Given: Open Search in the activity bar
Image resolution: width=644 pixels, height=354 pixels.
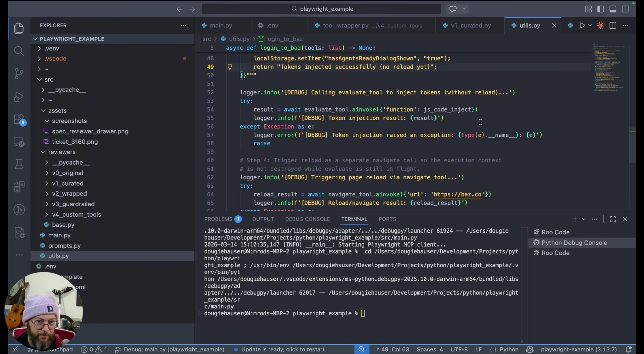Looking at the screenshot, I should click(x=19, y=51).
